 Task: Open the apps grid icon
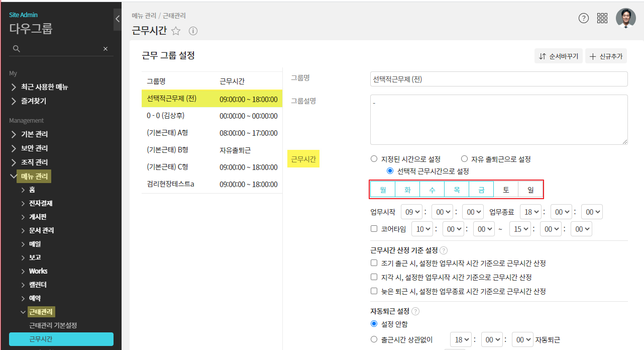click(602, 18)
